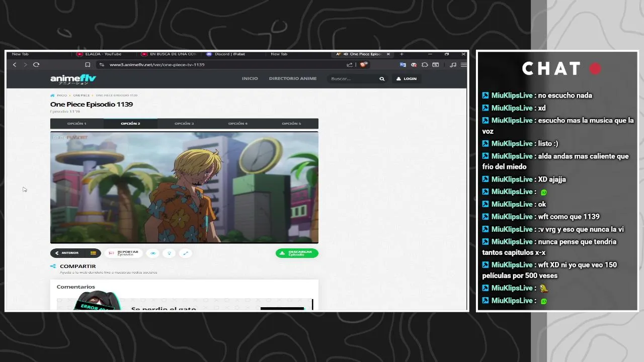644x362 pixels.
Task: Open INICIO in the site navigation
Action: pos(250,79)
